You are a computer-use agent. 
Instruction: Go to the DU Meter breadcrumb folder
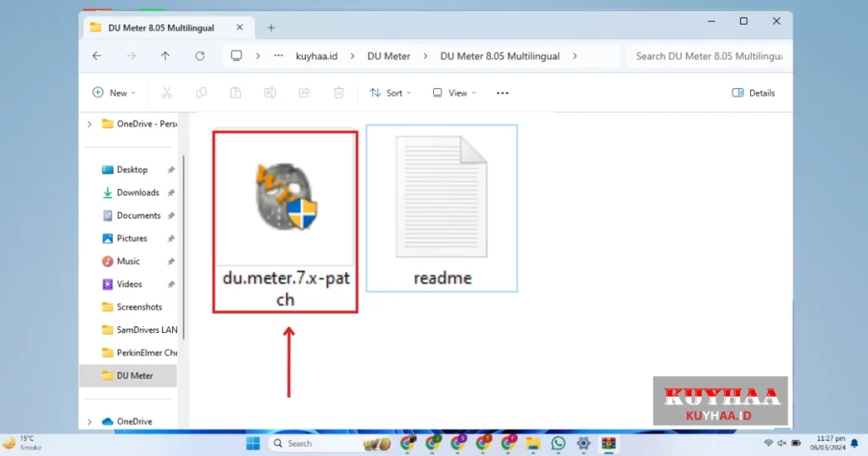coord(388,56)
